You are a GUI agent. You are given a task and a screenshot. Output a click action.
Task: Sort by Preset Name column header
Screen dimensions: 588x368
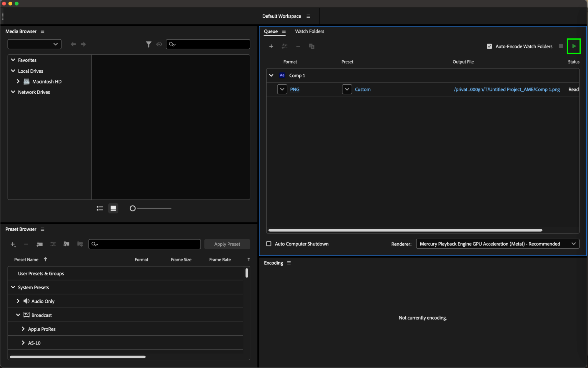point(26,260)
